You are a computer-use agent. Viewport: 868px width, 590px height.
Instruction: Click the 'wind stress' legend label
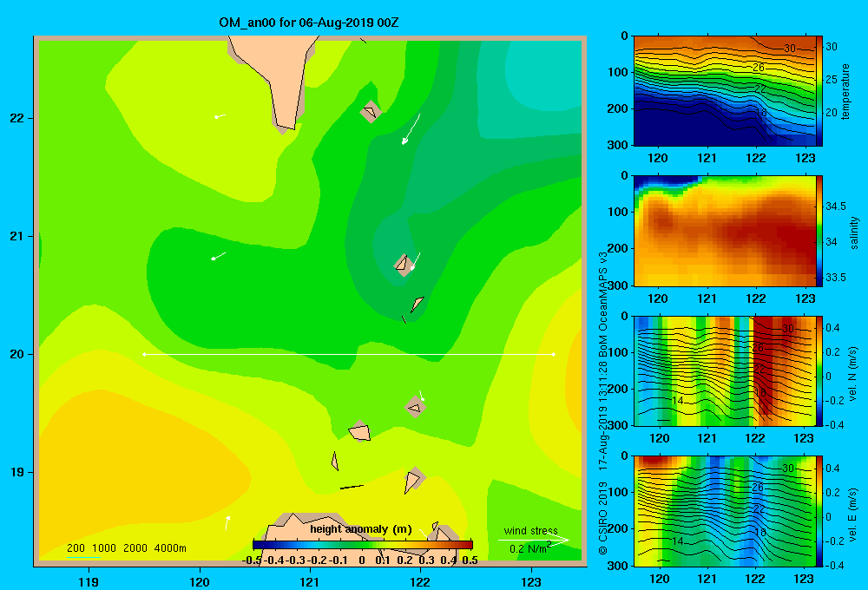point(530,530)
